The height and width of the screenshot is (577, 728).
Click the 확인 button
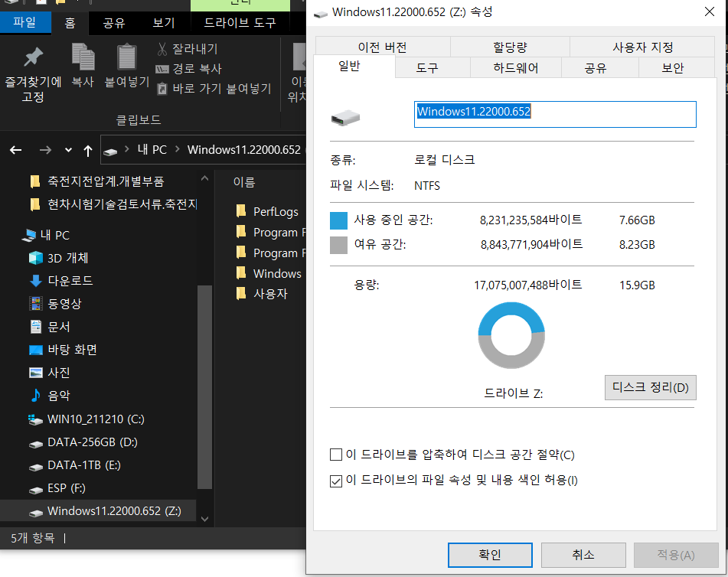(490, 555)
